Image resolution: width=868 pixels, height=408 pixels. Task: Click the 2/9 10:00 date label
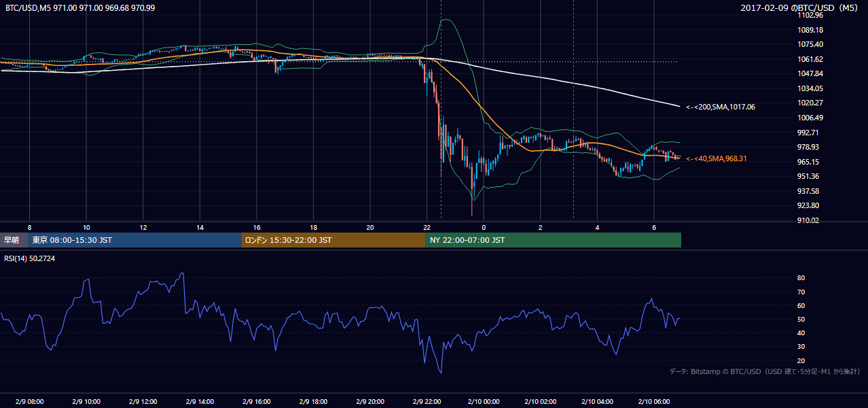click(x=86, y=402)
